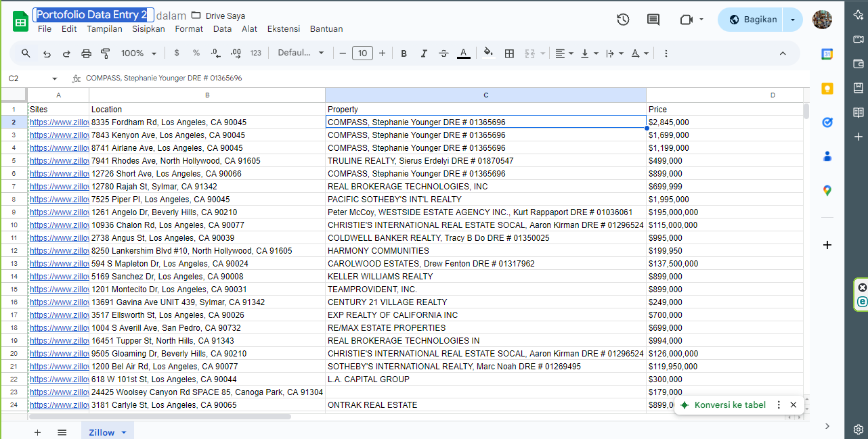
Task: Click Konversi ke tabel button
Action: pos(723,405)
